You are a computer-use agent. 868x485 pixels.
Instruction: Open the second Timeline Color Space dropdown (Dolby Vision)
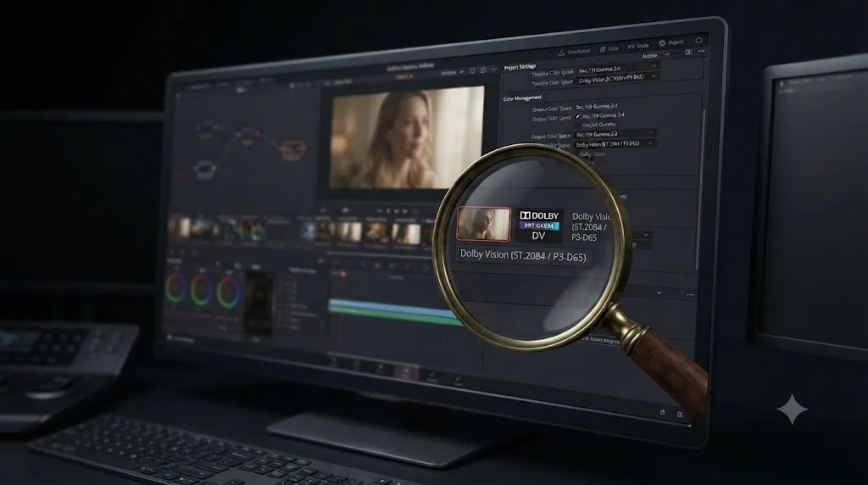point(618,78)
